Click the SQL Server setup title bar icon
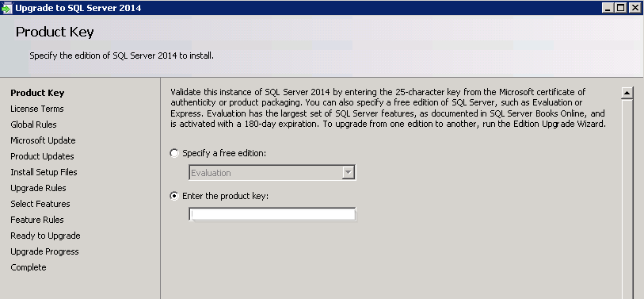This screenshot has width=644, height=299. click(6, 8)
